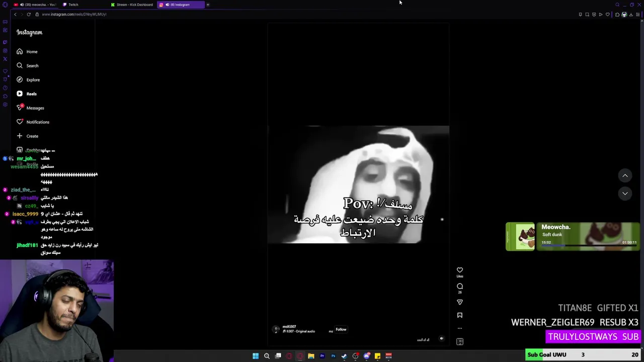Switch to the Kick Dashboard tab
The image size is (644, 362).
[132, 5]
